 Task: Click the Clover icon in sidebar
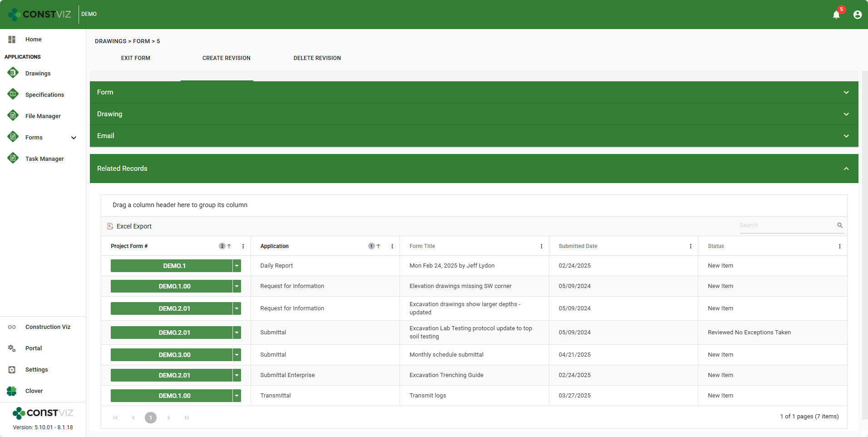(x=12, y=391)
